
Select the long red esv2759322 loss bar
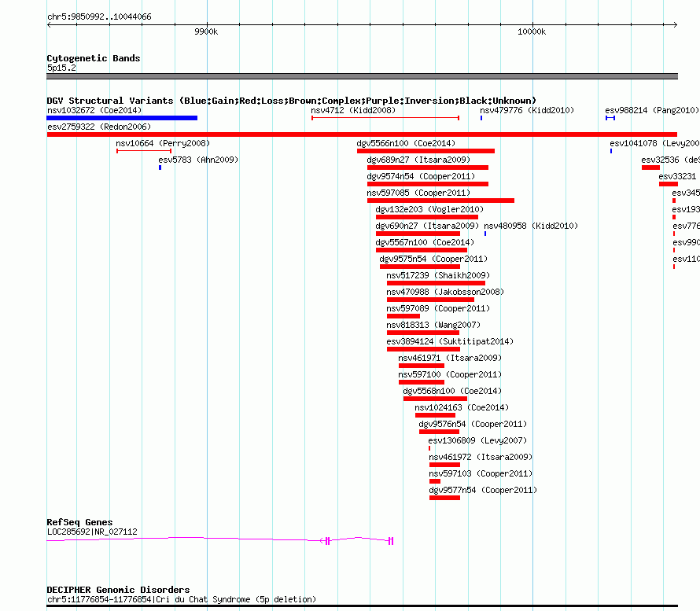362,134
